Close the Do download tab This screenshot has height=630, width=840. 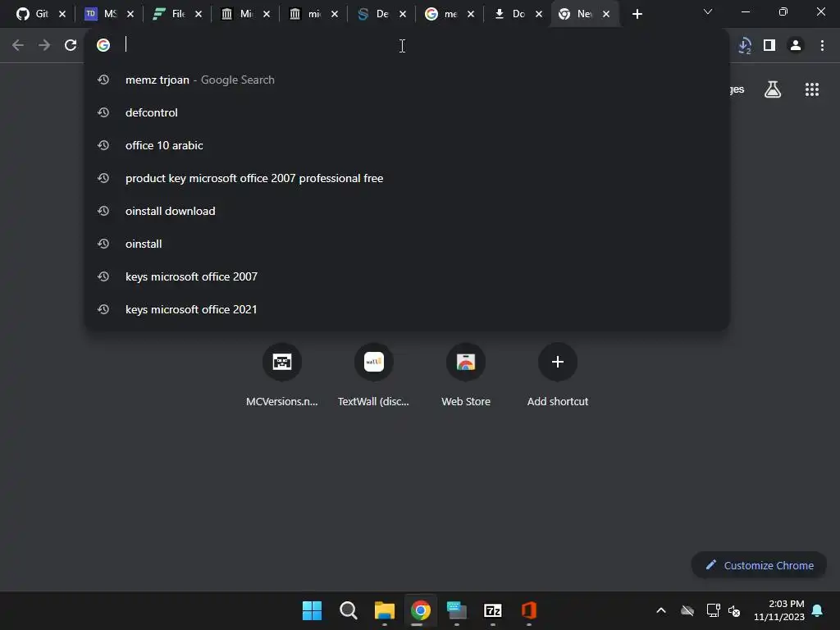539,14
